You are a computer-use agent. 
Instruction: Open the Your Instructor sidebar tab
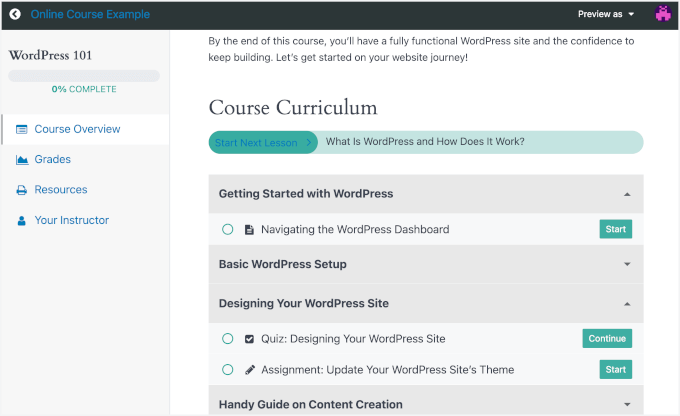click(71, 220)
